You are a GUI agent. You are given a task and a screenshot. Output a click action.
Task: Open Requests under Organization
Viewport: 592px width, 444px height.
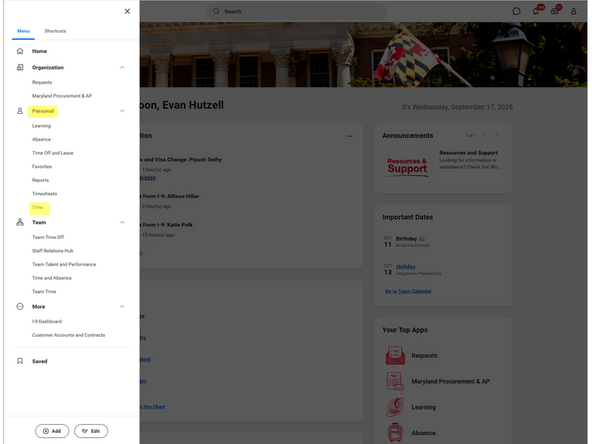[x=42, y=82]
